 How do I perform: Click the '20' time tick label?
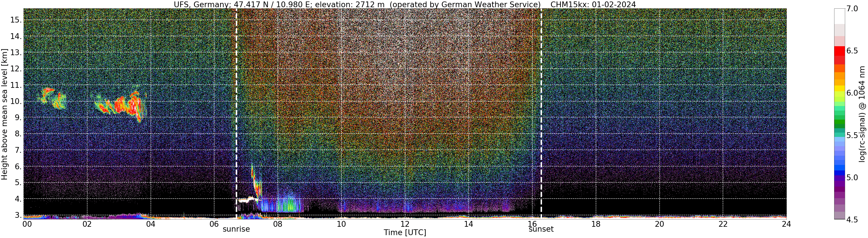[659, 224]
